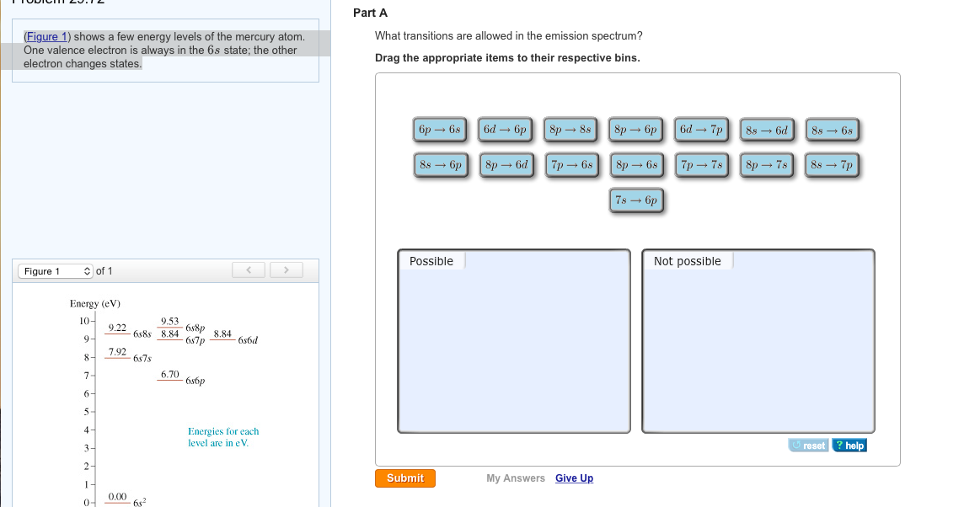Open the My Answers link
This screenshot has width=980, height=507.
tap(516, 478)
